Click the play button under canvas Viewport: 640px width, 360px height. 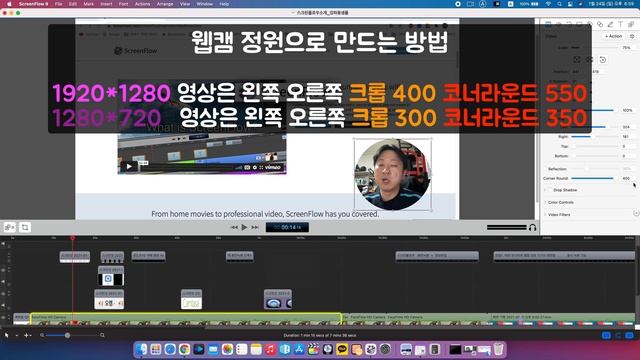point(244,227)
